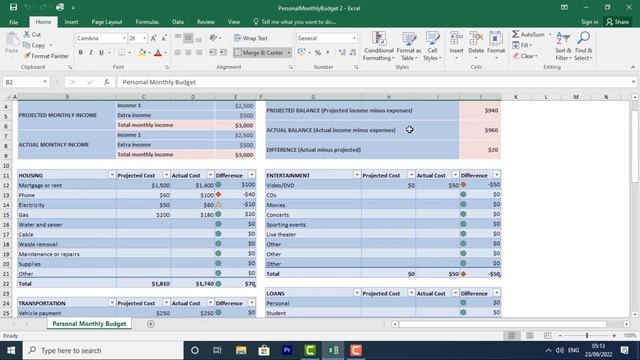Select the Mortgage or rent cell
The image size is (640, 360).
[67, 185]
